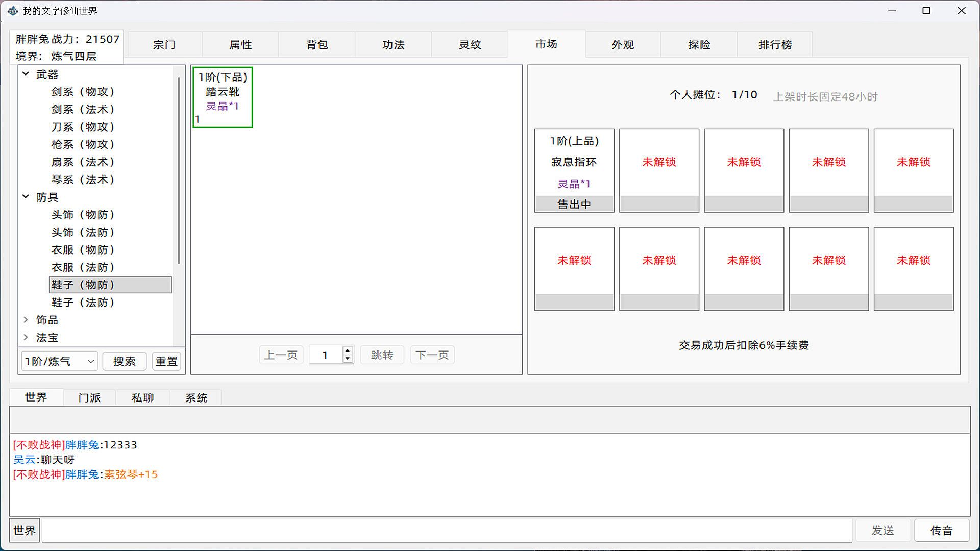Select 琴系（法术） weapon category
This screenshot has height=551, width=980.
pyautogui.click(x=83, y=180)
